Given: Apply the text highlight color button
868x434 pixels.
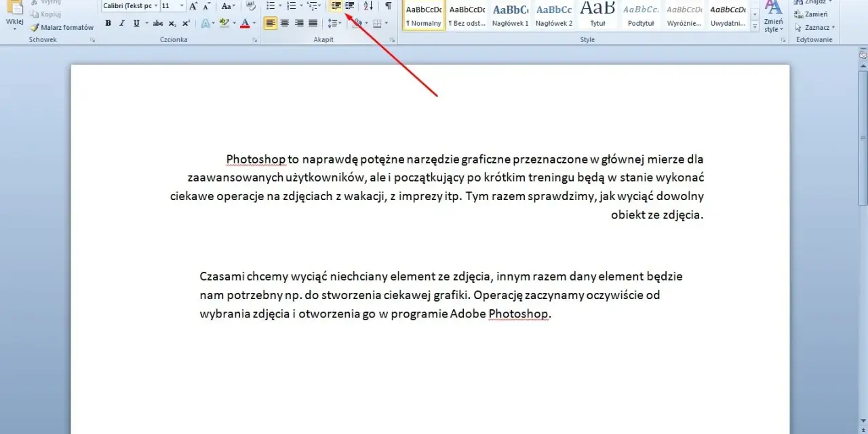Looking at the screenshot, I should click(x=224, y=23).
